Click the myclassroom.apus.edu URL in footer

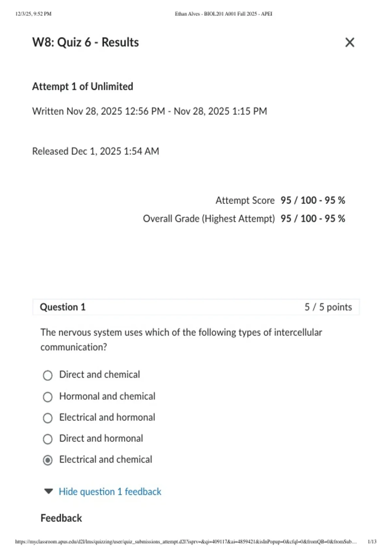point(186,542)
